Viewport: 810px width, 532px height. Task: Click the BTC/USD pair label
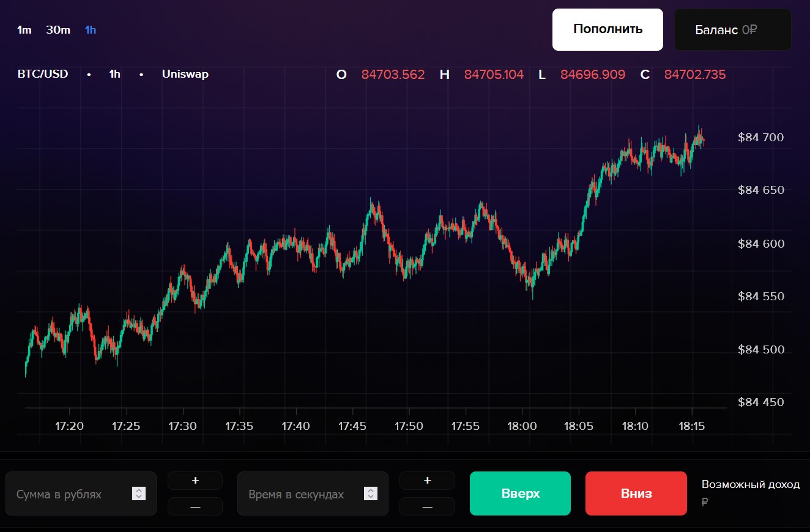[x=43, y=74]
